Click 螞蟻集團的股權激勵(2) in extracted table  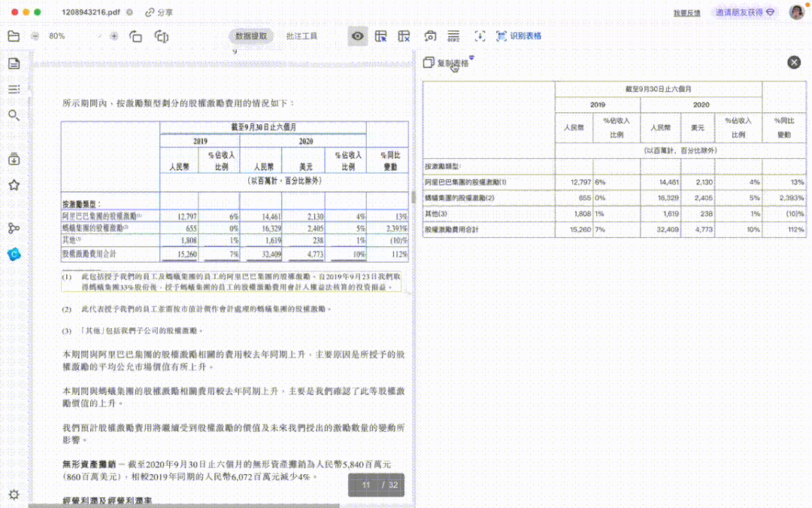click(x=489, y=197)
